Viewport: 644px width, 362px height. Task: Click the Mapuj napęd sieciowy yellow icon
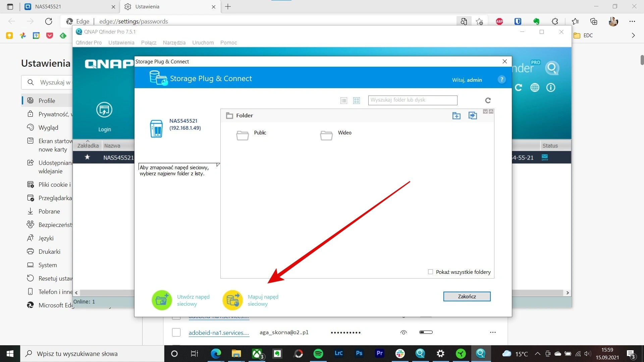(232, 300)
